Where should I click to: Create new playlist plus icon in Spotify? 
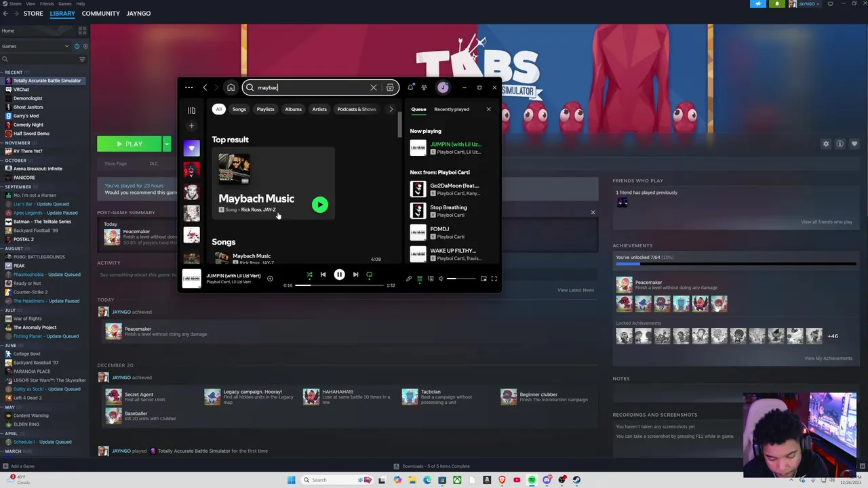(x=191, y=126)
